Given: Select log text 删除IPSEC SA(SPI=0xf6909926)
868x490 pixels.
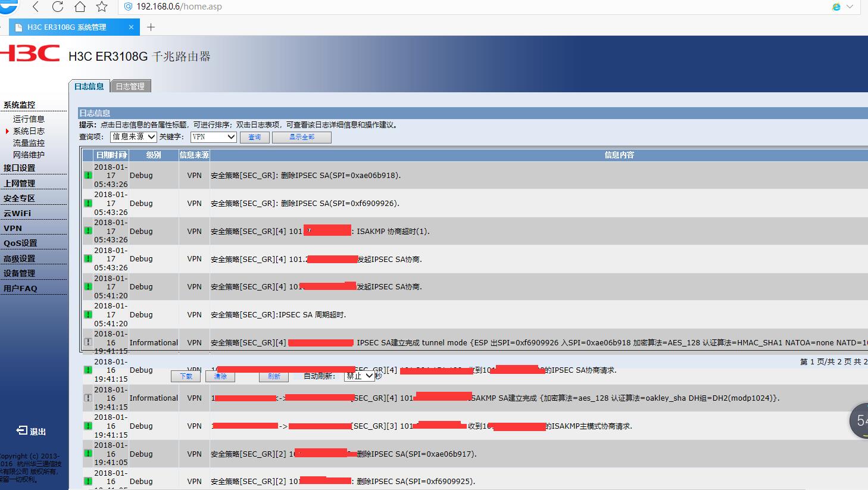Looking at the screenshot, I should pos(340,203).
